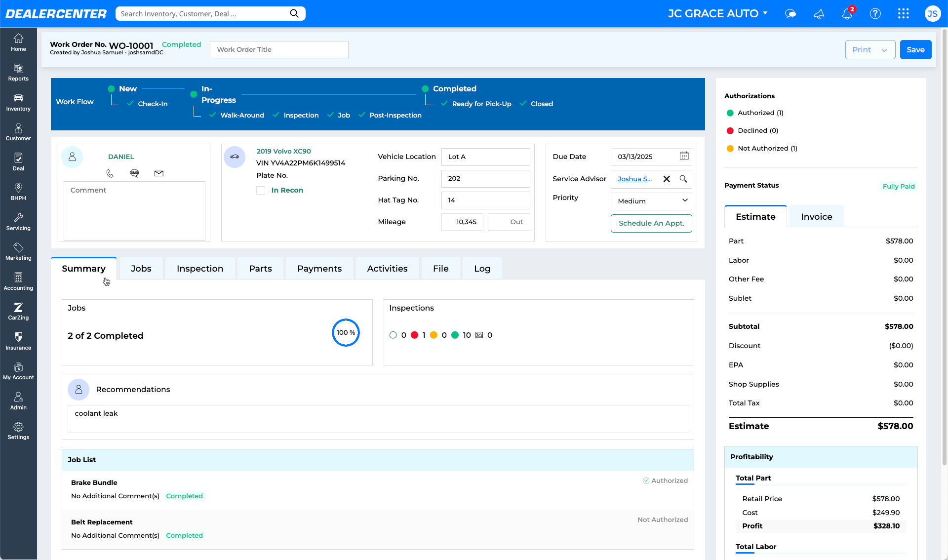The width and height of the screenshot is (948, 560).
Task: Open the Activities tab
Action: (x=387, y=268)
